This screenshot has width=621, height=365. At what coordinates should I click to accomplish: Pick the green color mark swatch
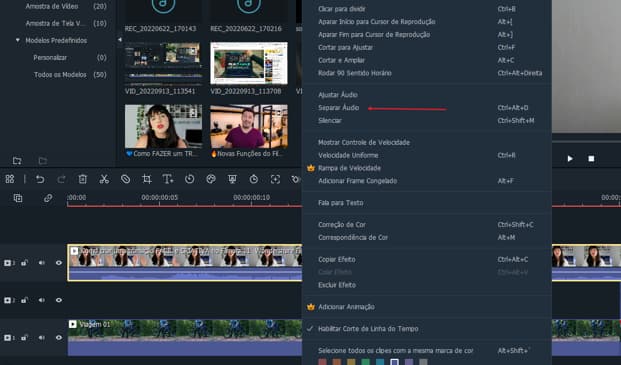coord(366,362)
